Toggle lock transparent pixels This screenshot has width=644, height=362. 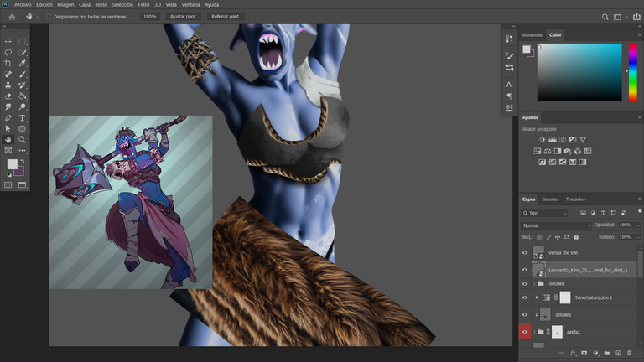coord(539,237)
